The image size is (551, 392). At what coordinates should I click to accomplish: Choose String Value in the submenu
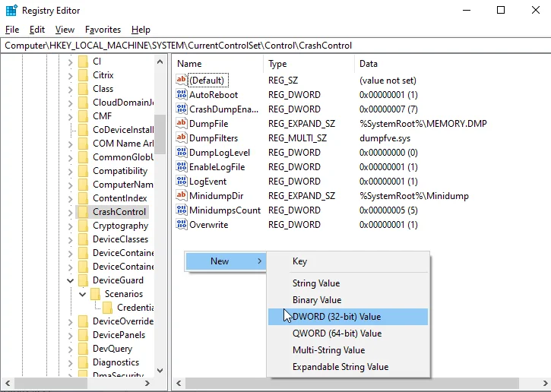coord(348,283)
